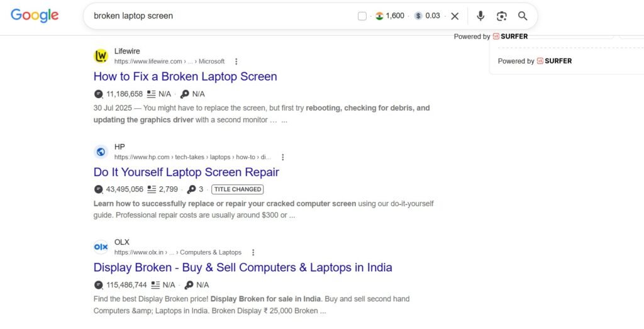Click the HP keyword icon beside 3

pos(191,189)
